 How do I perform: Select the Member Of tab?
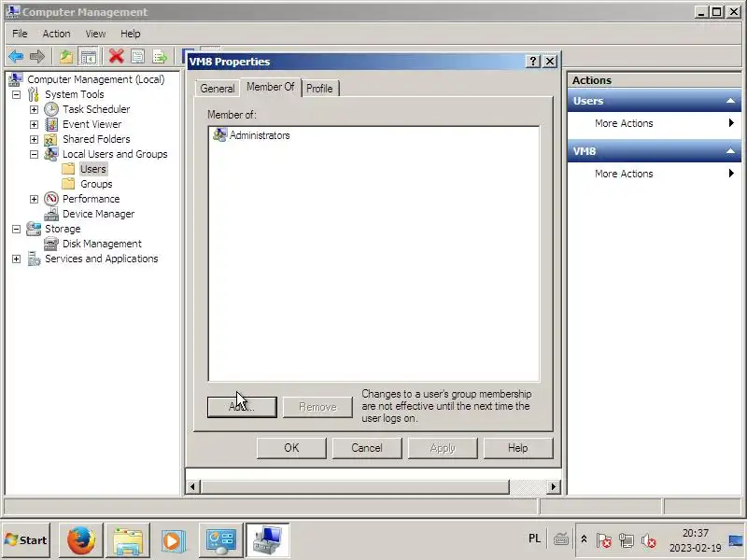[270, 87]
